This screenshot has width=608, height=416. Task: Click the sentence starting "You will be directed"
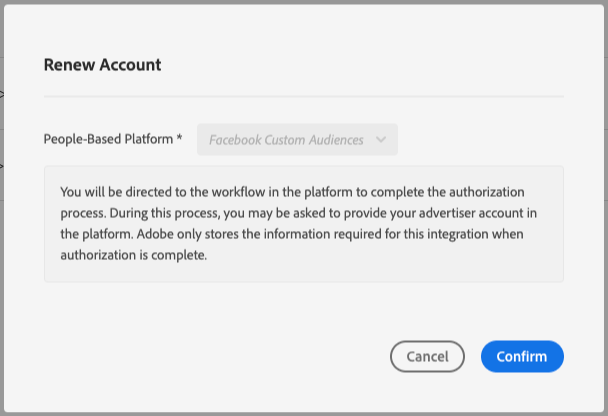(x=250, y=191)
